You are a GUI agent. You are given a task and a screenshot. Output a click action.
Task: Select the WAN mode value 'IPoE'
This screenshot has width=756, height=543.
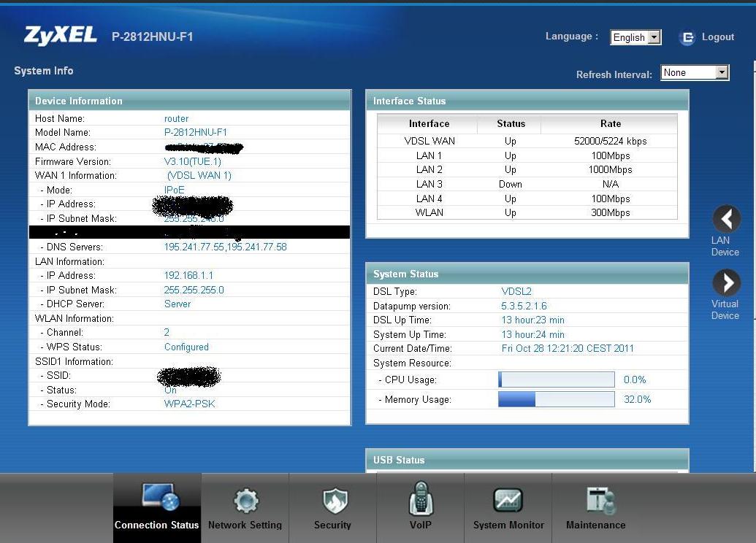pos(175,190)
